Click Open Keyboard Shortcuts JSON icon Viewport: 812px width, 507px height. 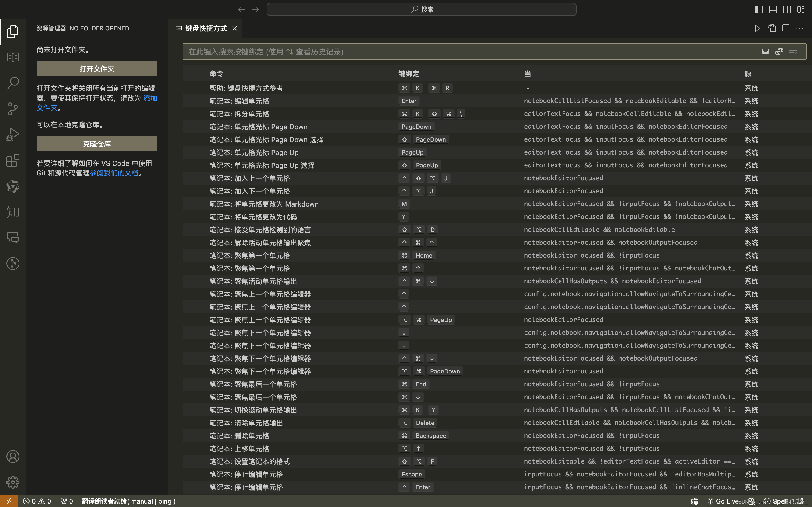tap(772, 28)
